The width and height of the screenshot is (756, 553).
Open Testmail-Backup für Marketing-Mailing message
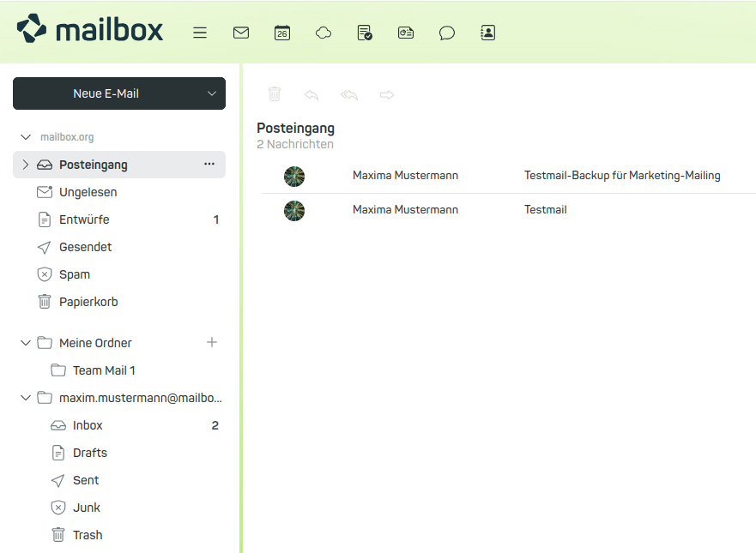(x=509, y=176)
